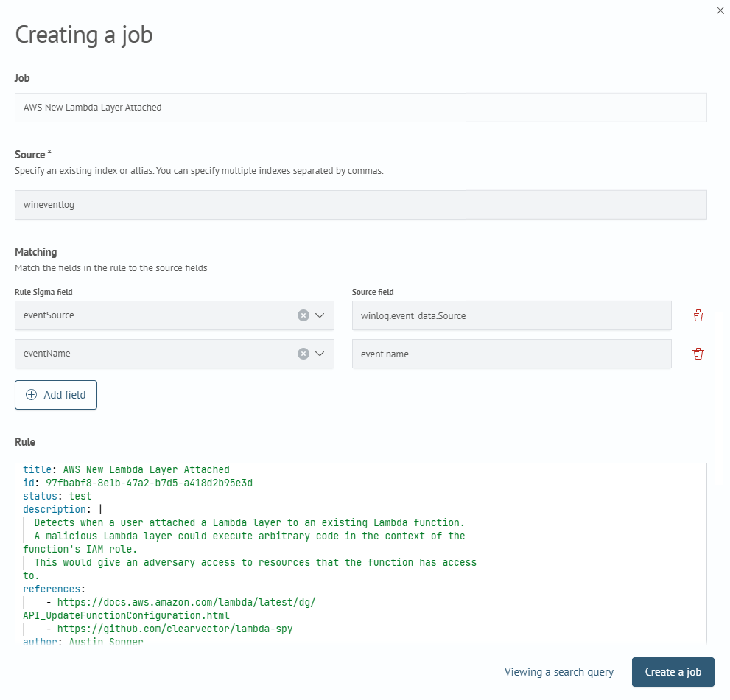
Task: Expand the eventName Sigma field dropdown
Action: click(320, 354)
